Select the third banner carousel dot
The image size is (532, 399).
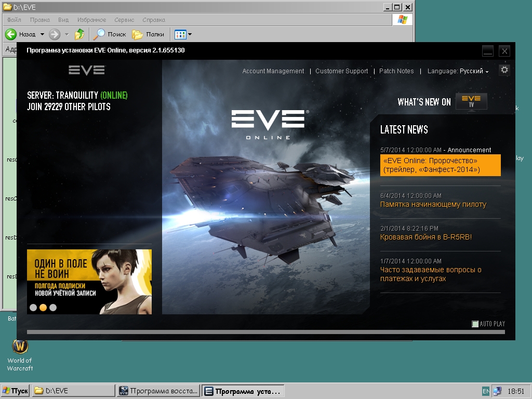[x=53, y=308]
